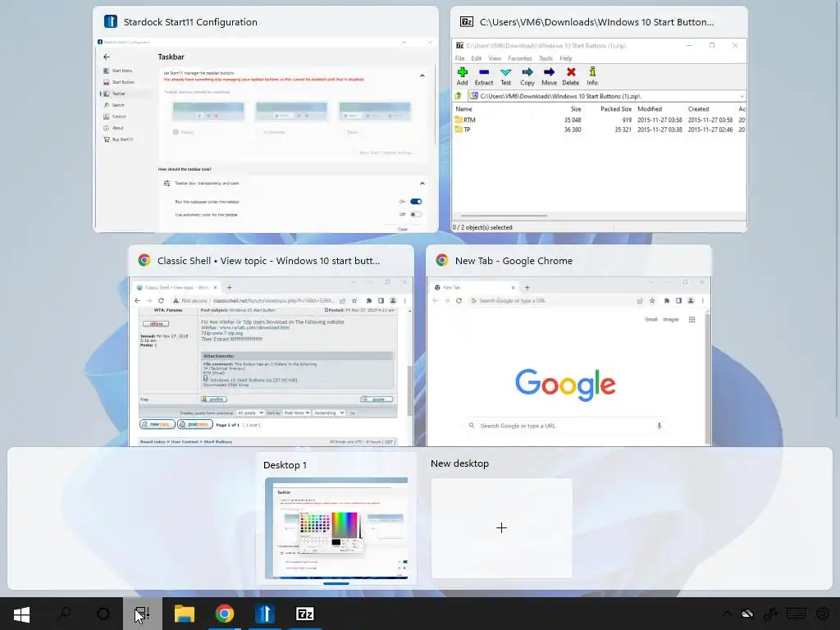The width and height of the screenshot is (840, 630).
Task: Click the Desktop 1 thumbnail
Action: [x=336, y=528]
